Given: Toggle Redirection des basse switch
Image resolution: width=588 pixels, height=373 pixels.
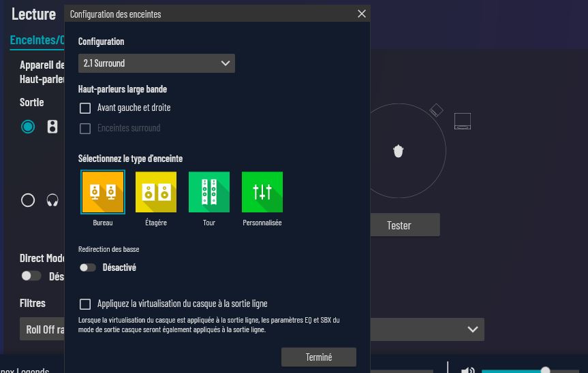Looking at the screenshot, I should pyautogui.click(x=88, y=267).
